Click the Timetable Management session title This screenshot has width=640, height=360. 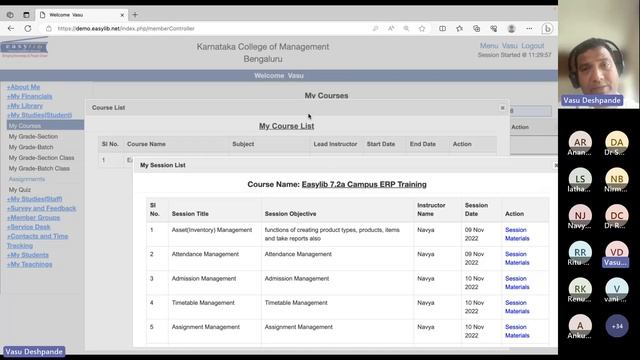203,303
